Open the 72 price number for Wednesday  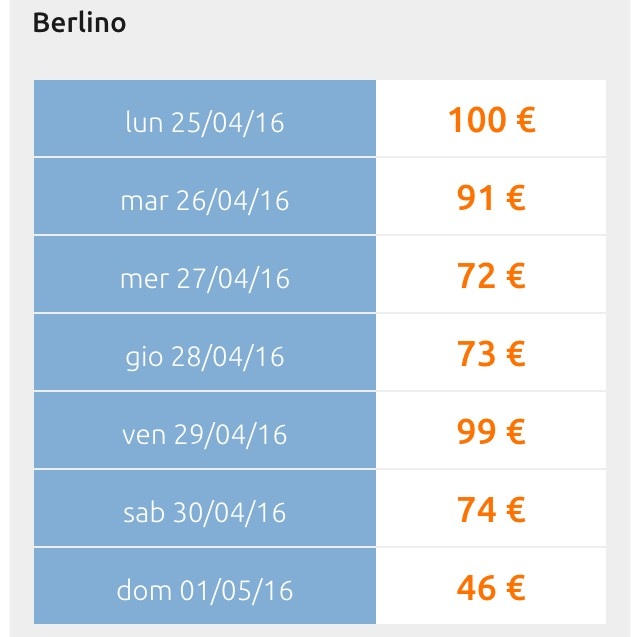click(x=476, y=276)
